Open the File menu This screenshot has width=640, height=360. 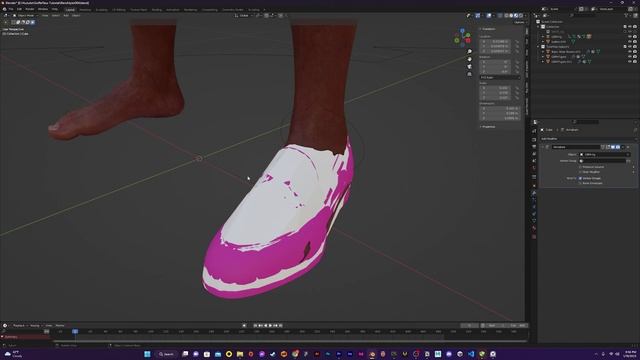pos(11,9)
